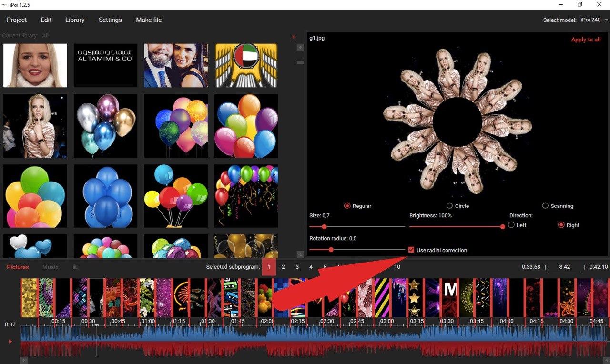The image size is (610, 364).
Task: Click the Rotation radius slider handle
Action: tap(331, 250)
